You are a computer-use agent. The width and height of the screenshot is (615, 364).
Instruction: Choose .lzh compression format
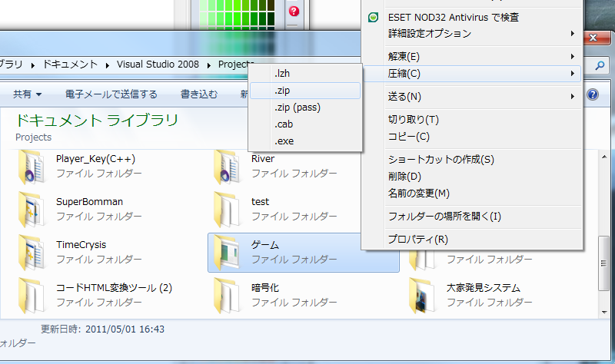305,73
